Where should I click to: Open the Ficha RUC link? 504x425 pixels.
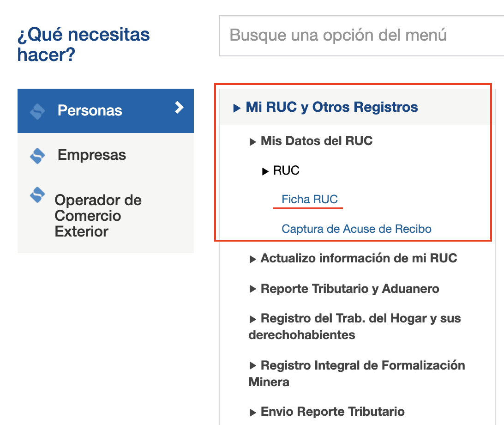click(x=310, y=200)
